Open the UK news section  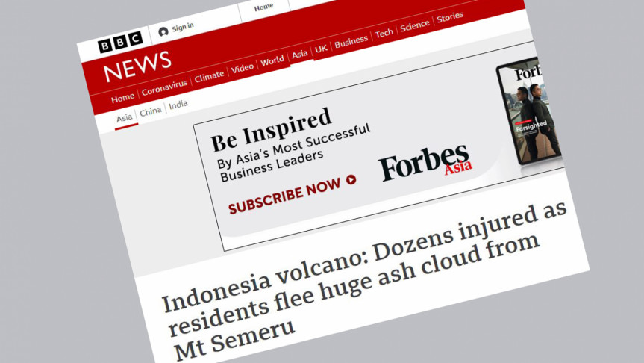[x=321, y=49]
